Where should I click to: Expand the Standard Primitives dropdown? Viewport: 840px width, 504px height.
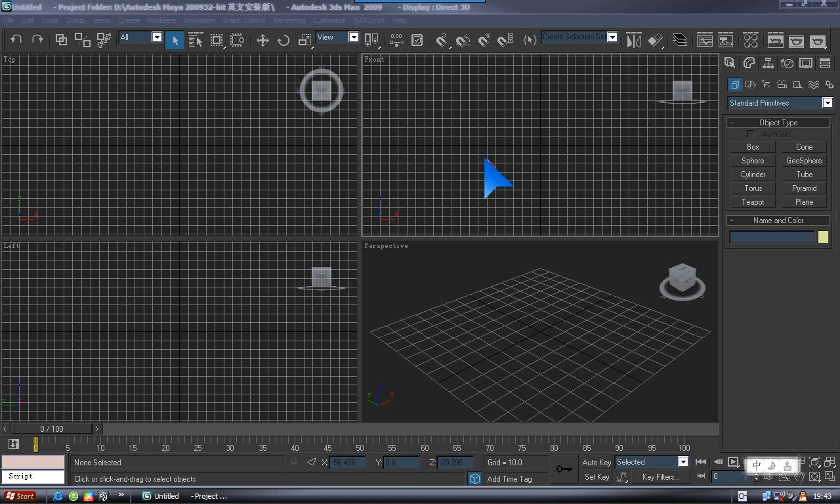[x=828, y=102]
